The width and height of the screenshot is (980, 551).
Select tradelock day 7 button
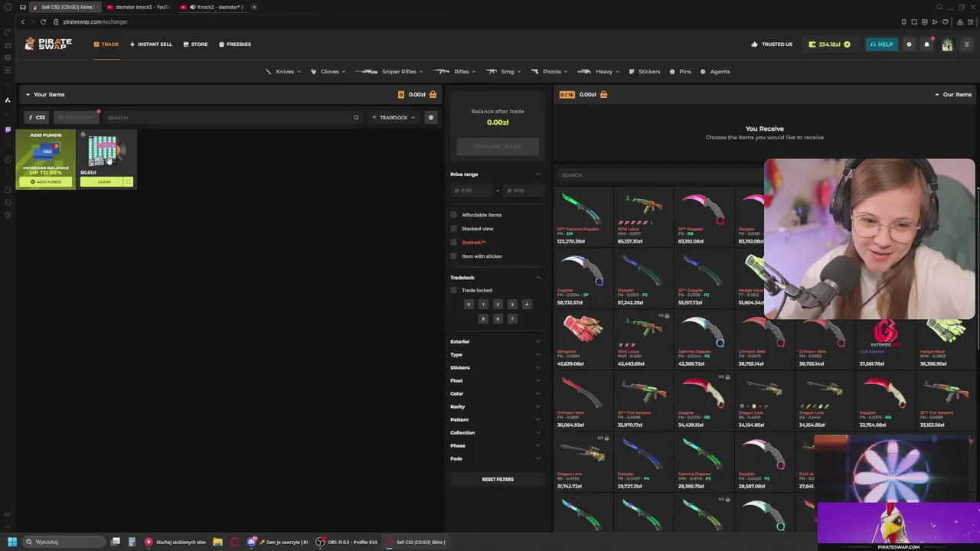coord(512,319)
